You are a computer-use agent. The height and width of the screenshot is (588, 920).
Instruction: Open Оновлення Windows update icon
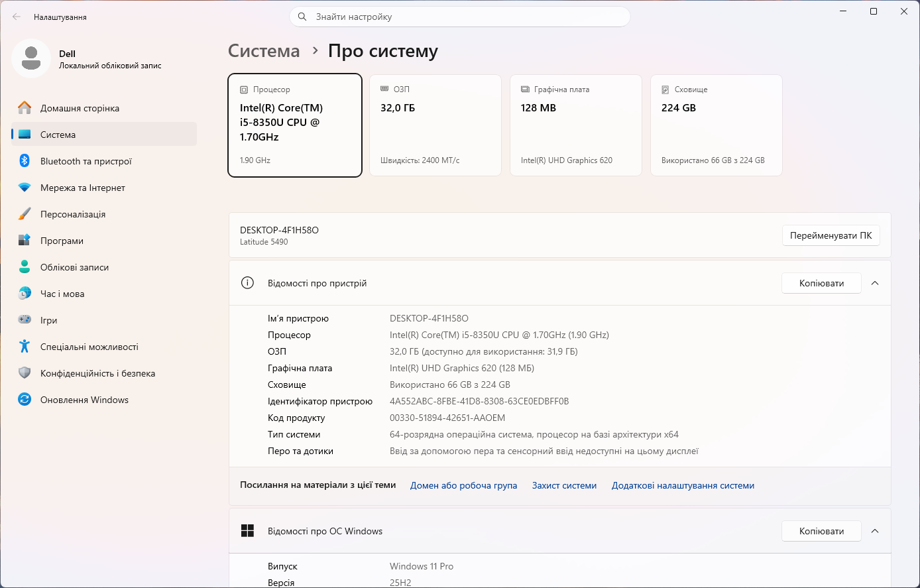click(x=25, y=400)
